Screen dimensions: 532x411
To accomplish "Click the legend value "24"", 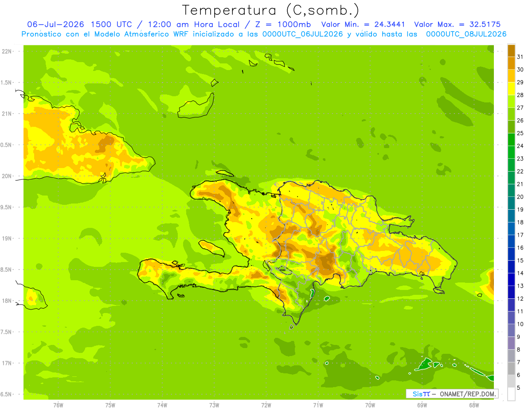I will pyautogui.click(x=520, y=146).
